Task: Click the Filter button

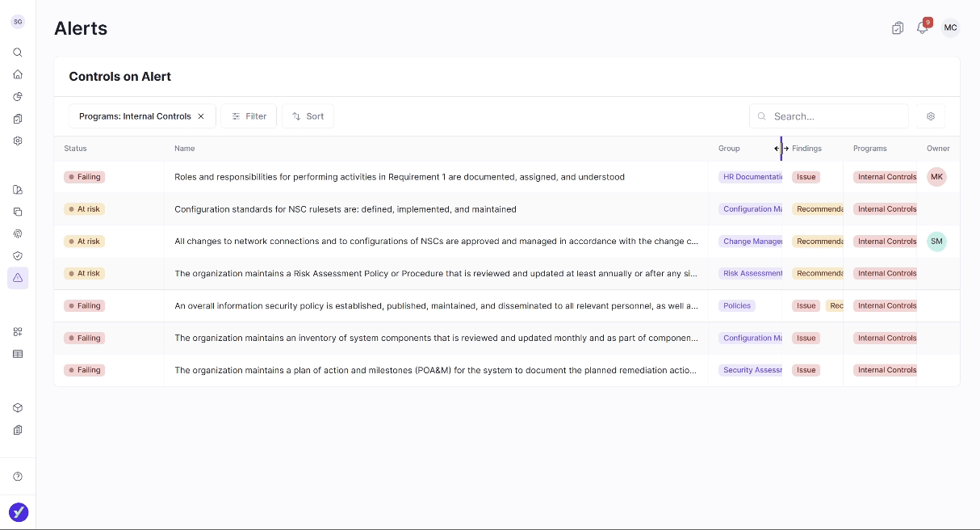Action: click(249, 116)
